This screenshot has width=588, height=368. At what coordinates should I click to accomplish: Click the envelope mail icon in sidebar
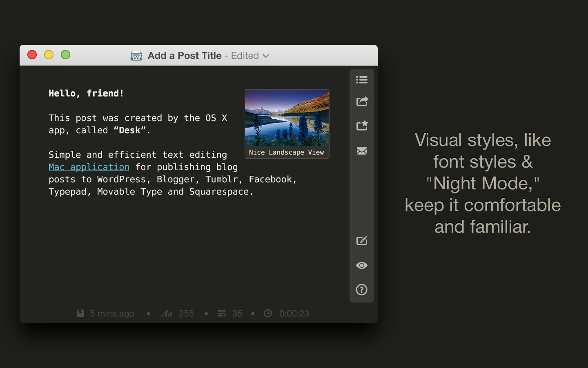(362, 151)
